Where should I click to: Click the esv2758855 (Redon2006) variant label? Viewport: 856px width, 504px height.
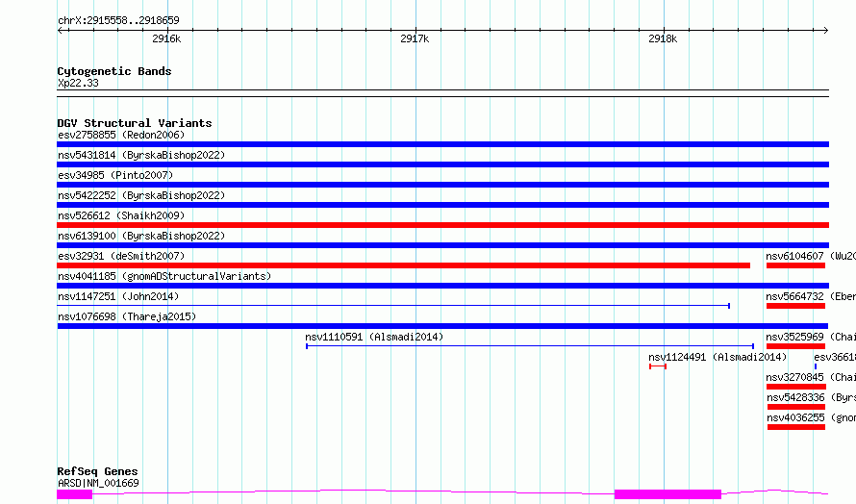[x=121, y=135]
